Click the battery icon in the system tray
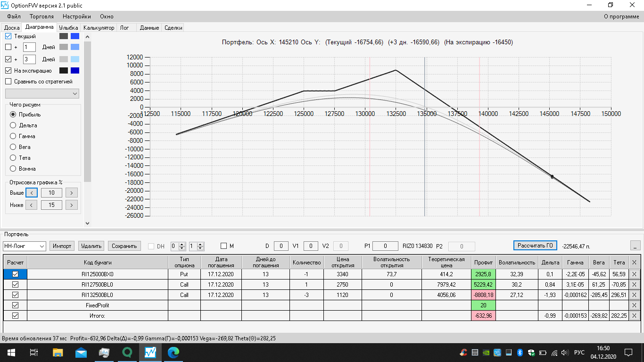The width and height of the screenshot is (644, 362). click(x=543, y=353)
